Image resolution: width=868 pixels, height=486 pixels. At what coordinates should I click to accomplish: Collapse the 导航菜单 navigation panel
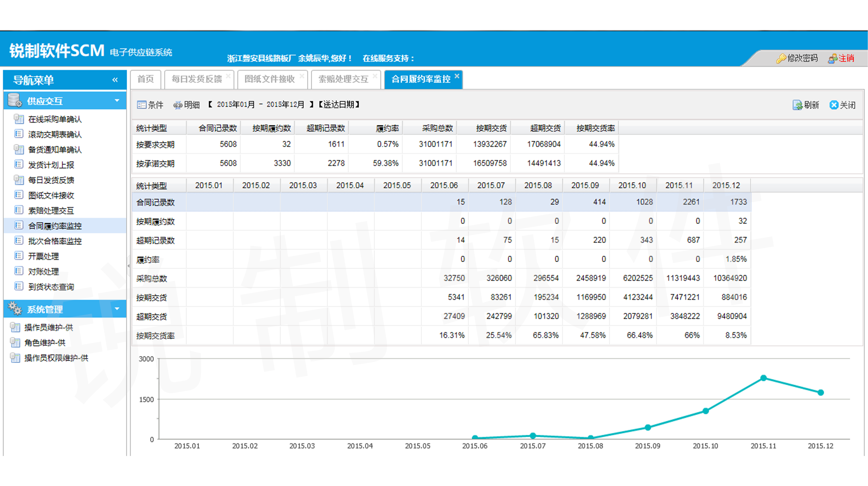click(115, 80)
